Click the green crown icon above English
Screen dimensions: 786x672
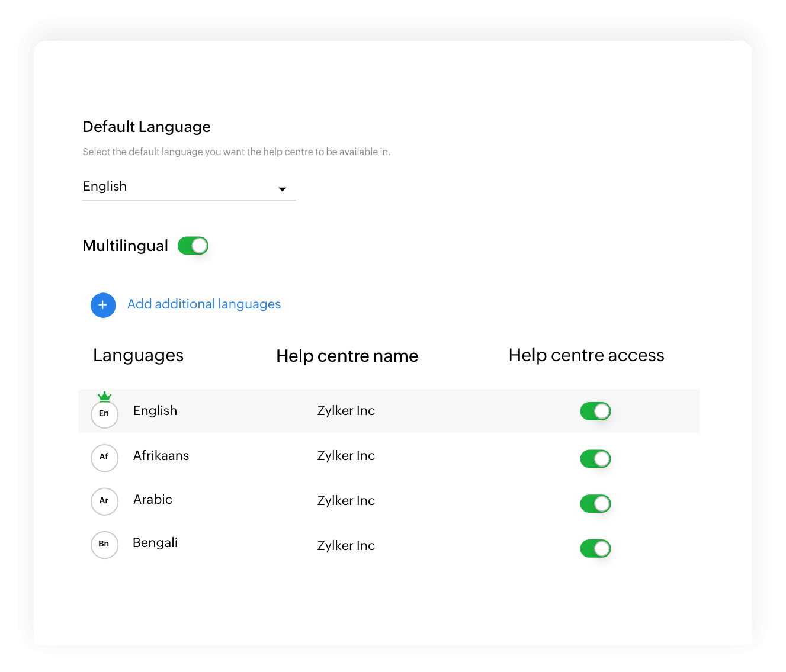(x=104, y=396)
